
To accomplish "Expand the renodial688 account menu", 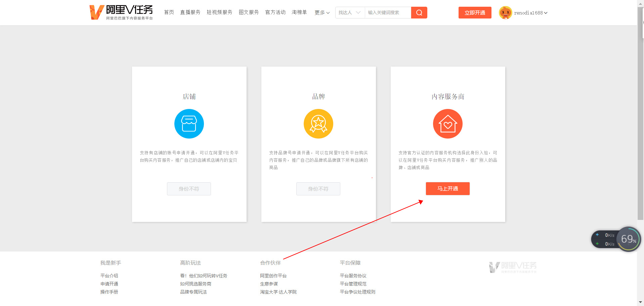I will [x=531, y=13].
